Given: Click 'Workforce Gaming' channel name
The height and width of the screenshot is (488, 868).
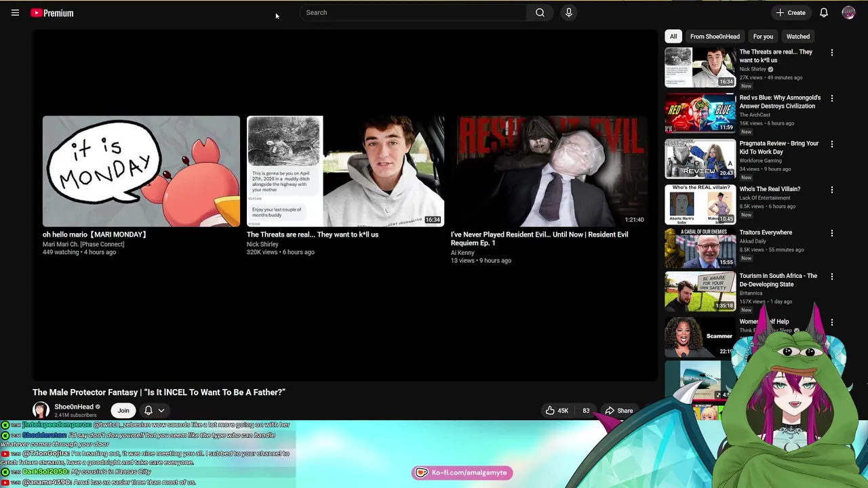Looking at the screenshot, I should coord(760,161).
